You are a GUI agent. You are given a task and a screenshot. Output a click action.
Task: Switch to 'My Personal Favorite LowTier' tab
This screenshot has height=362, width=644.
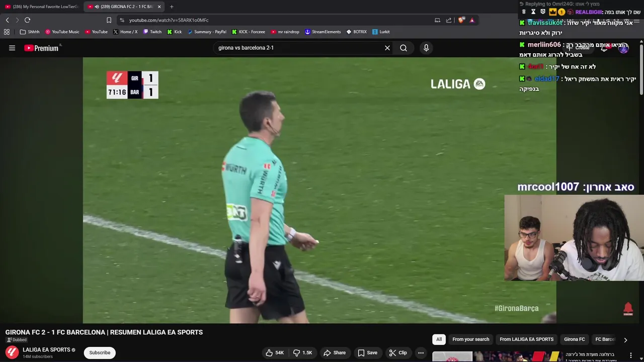(42, 7)
